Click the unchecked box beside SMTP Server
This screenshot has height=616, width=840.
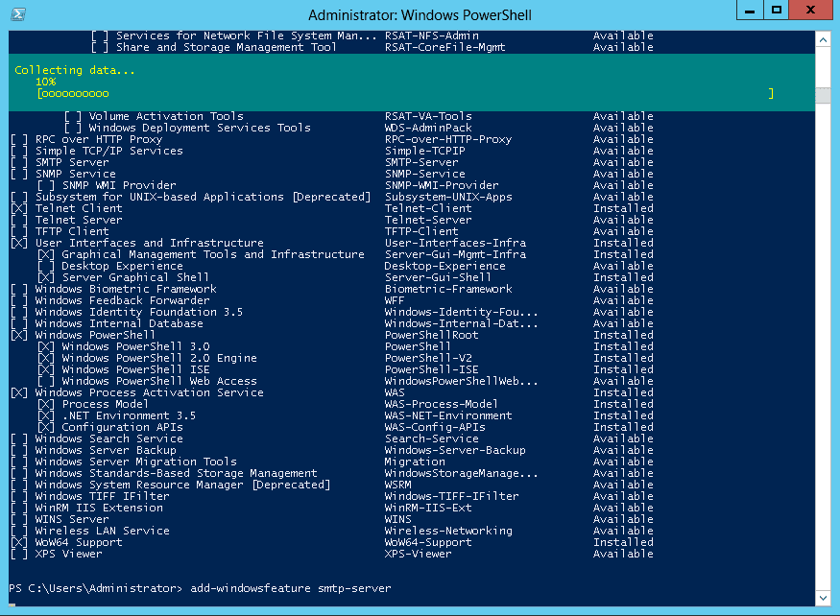tap(18, 163)
